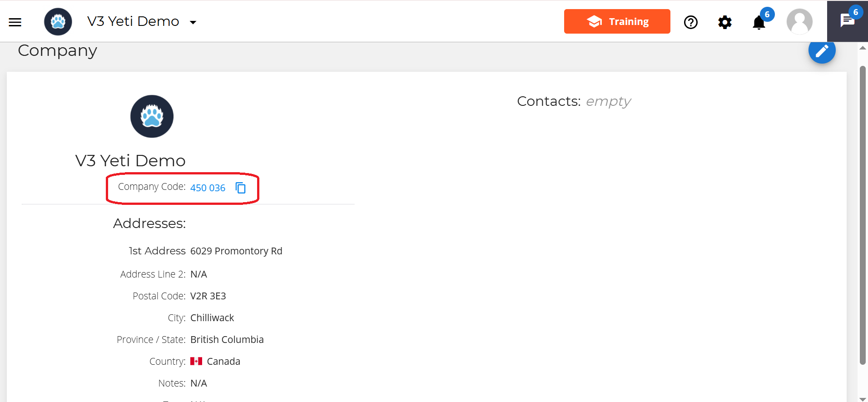The image size is (868, 402).
Task: Click the blue edit pencil button
Action: [x=822, y=50]
